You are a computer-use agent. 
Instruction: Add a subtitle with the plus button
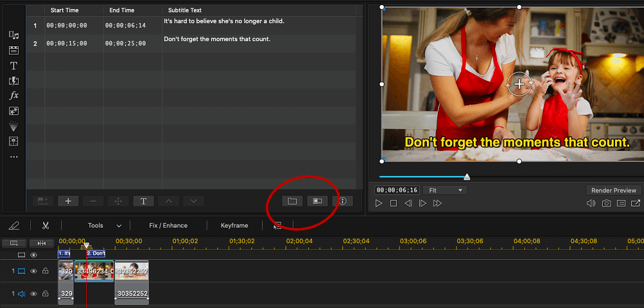[x=68, y=201]
